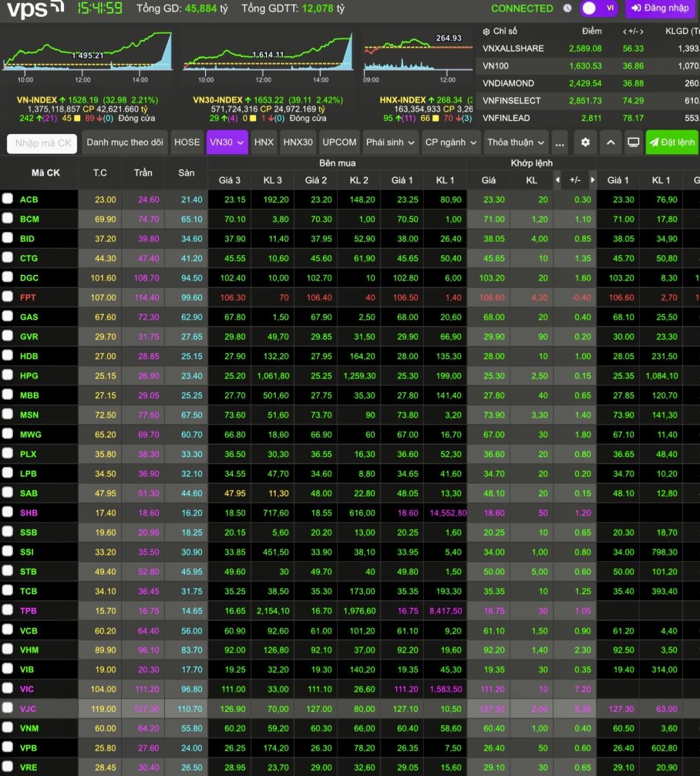Viewport: 700px width, 776px height.
Task: Expand the Phái sinh dropdown
Action: (391, 142)
